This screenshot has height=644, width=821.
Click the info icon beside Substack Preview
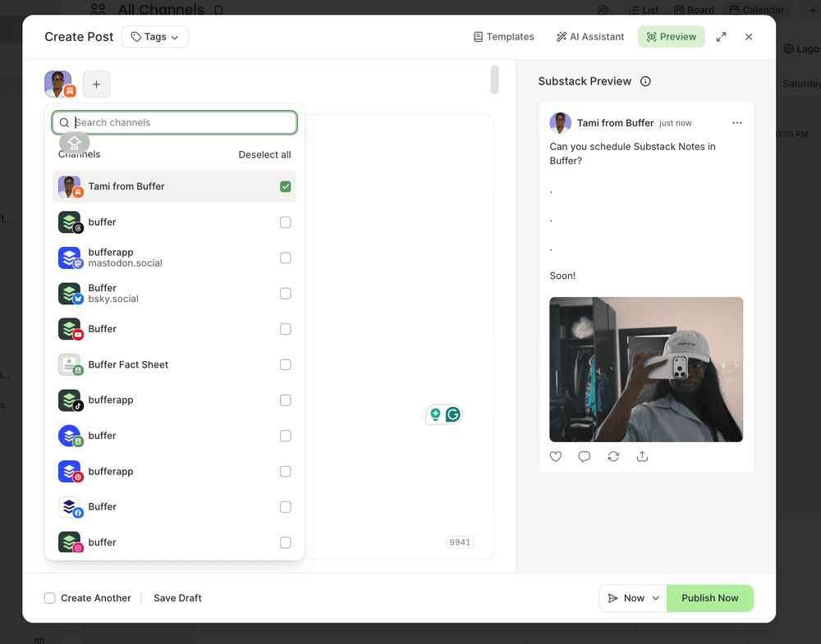(645, 81)
